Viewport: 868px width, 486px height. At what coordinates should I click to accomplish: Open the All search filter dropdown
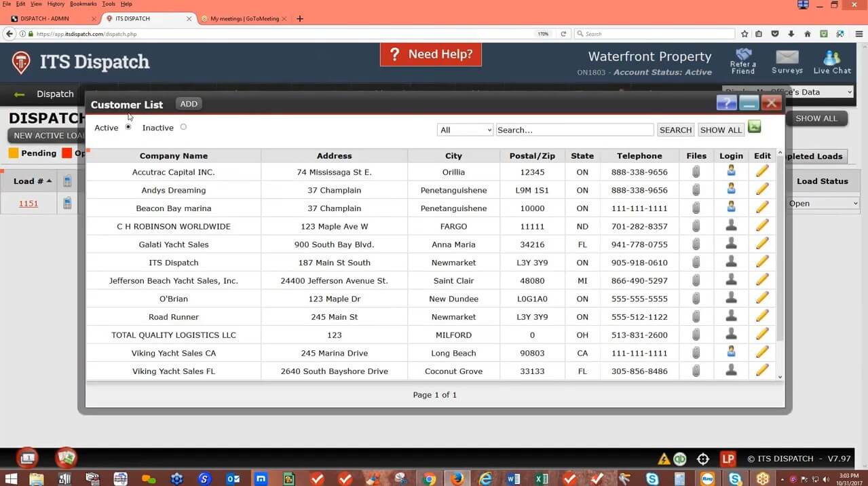point(465,130)
